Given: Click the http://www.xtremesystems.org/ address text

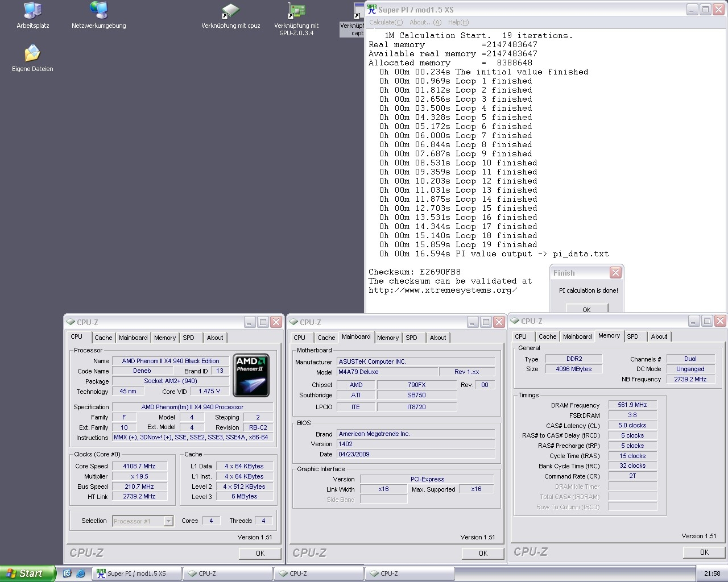Looking at the screenshot, I should tap(443, 290).
